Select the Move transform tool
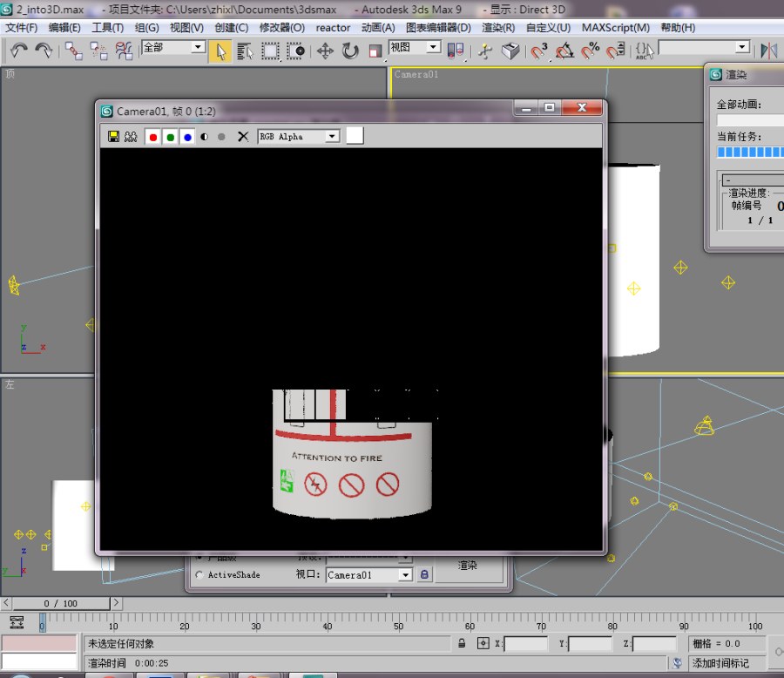This screenshot has height=678, width=784. coord(325,51)
